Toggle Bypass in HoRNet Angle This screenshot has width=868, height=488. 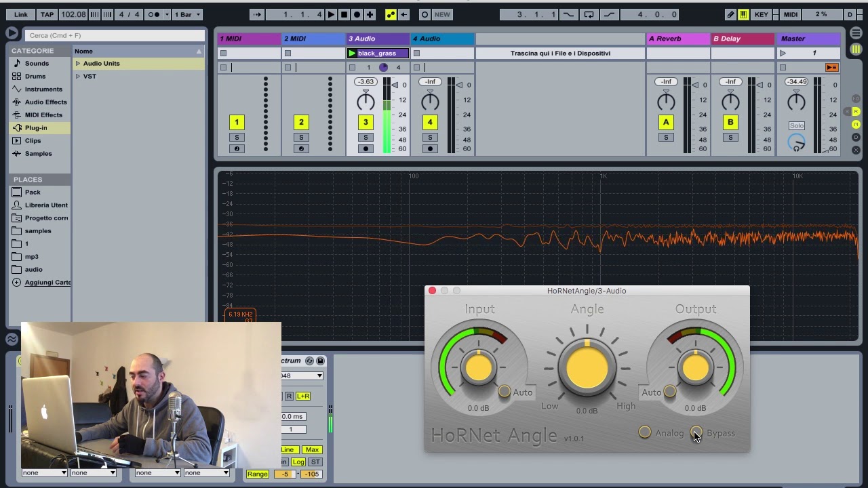pyautogui.click(x=696, y=432)
